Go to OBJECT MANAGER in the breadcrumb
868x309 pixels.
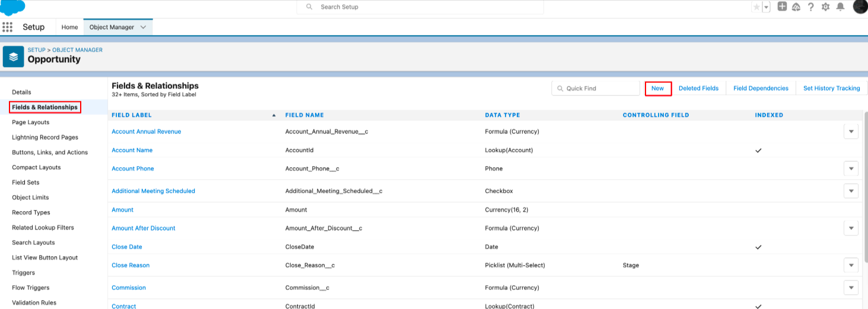(77, 50)
